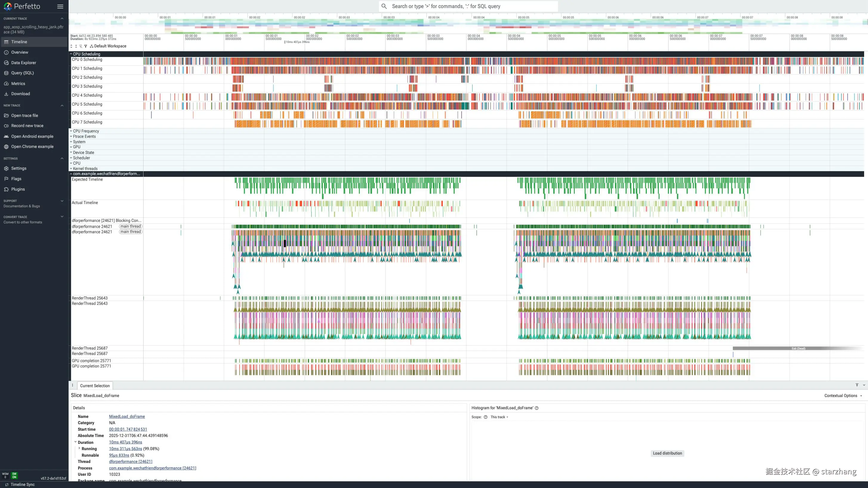
Task: Select the GPU completion 25771 track
Action: coord(91,361)
